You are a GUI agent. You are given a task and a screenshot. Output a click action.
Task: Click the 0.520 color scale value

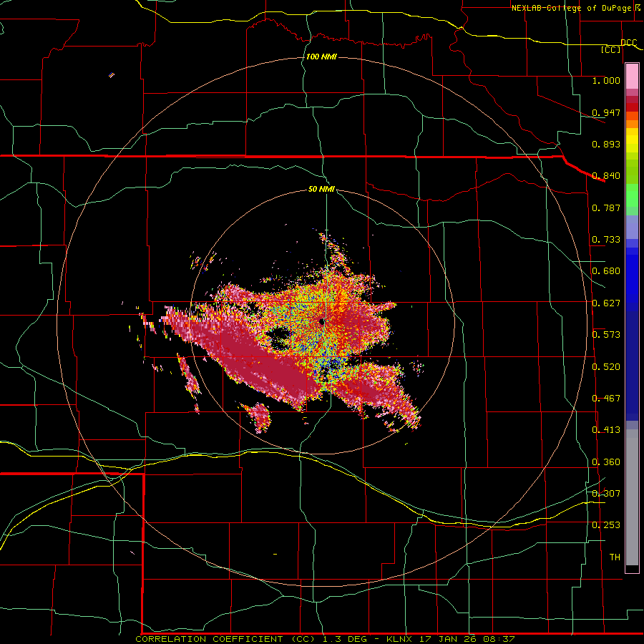(x=606, y=367)
